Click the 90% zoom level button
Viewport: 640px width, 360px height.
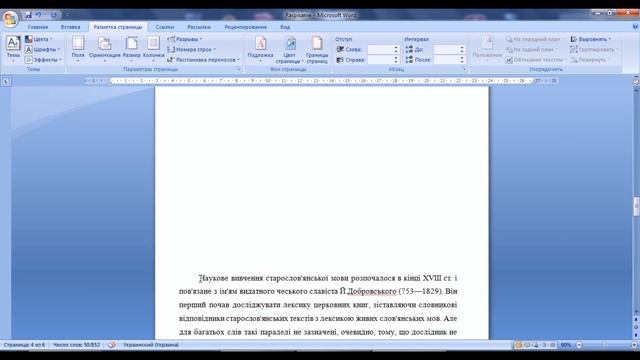point(566,345)
